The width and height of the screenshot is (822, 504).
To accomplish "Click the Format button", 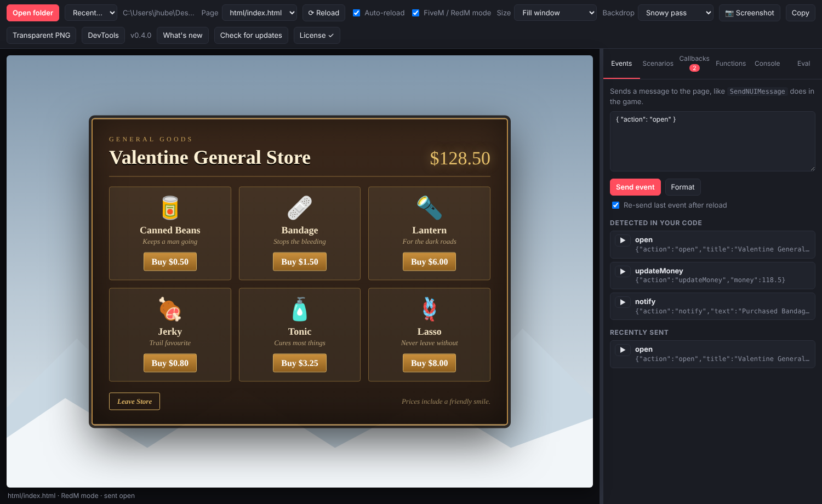I will 683,187.
